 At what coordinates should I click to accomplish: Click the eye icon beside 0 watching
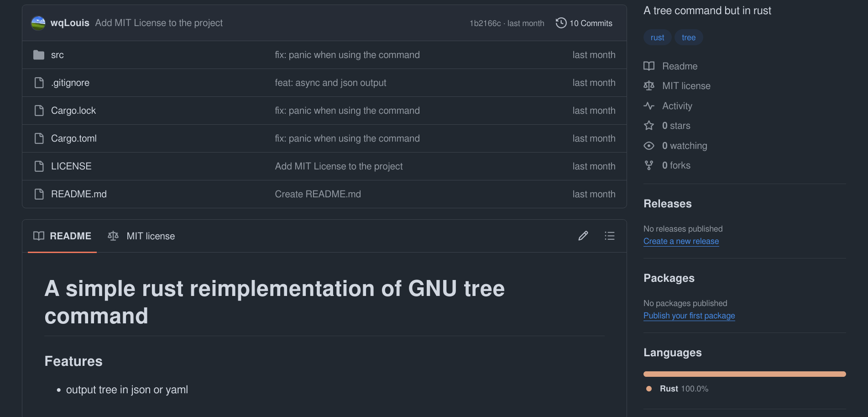click(649, 146)
